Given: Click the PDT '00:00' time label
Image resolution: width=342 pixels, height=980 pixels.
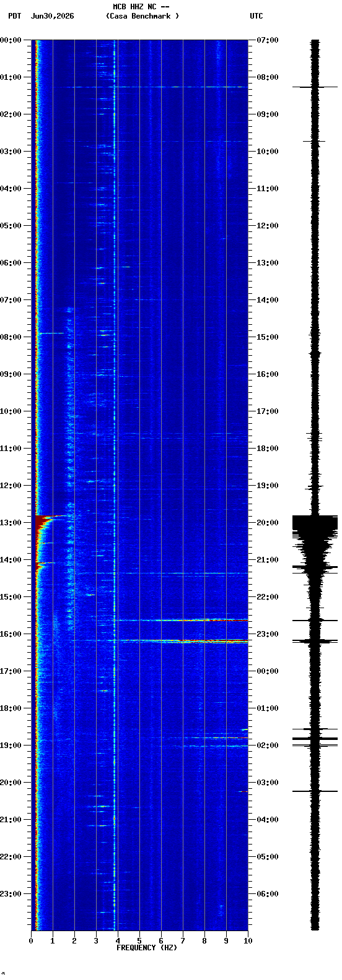Looking at the screenshot, I should pos(11,40).
